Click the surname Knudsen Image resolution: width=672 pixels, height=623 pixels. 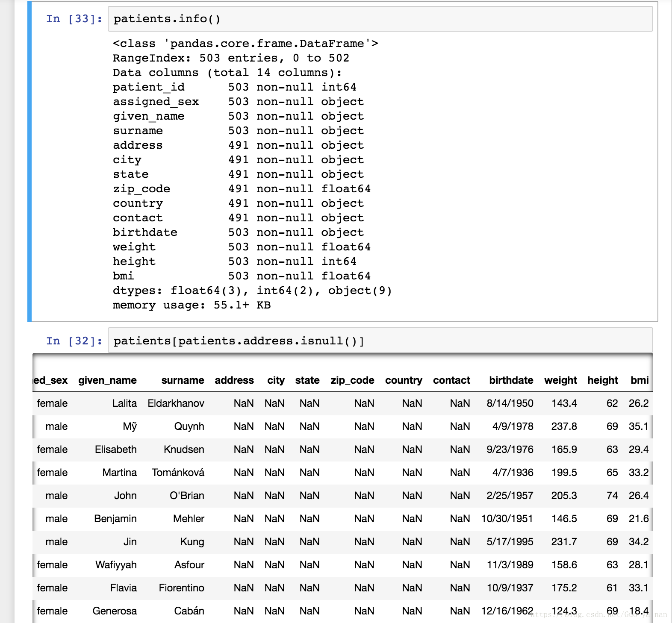pyautogui.click(x=184, y=450)
